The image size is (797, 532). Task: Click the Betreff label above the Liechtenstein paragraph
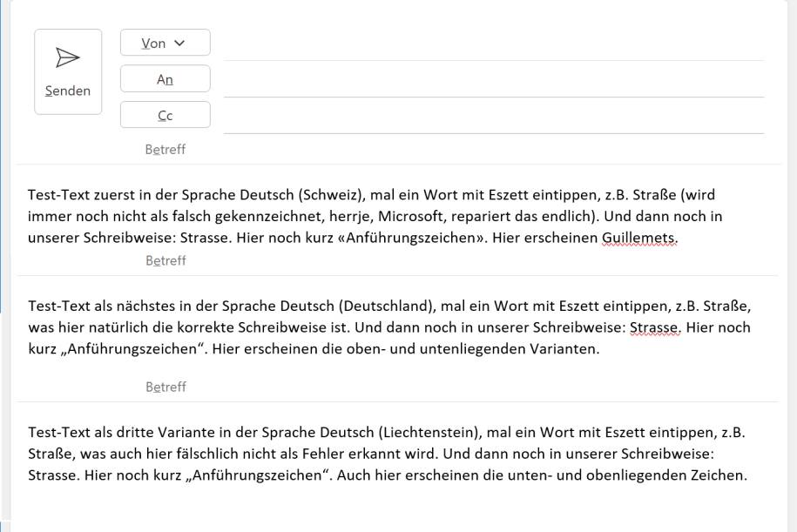tap(165, 387)
